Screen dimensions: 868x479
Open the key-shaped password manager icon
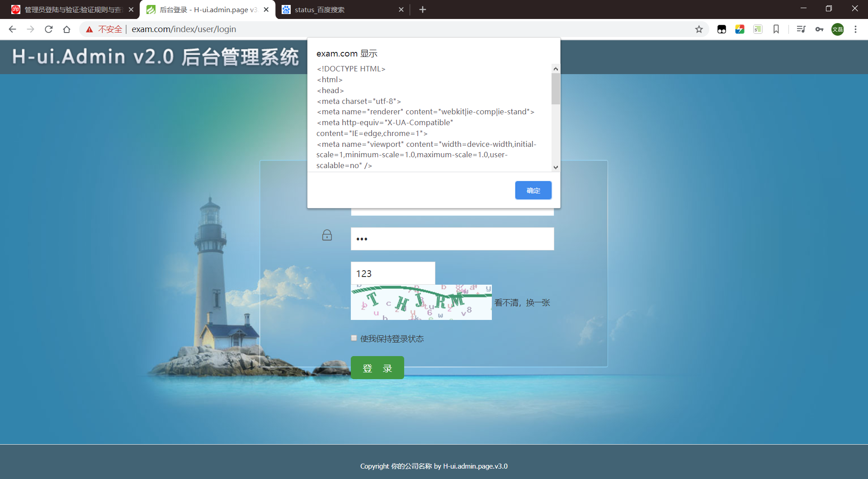pos(819,29)
